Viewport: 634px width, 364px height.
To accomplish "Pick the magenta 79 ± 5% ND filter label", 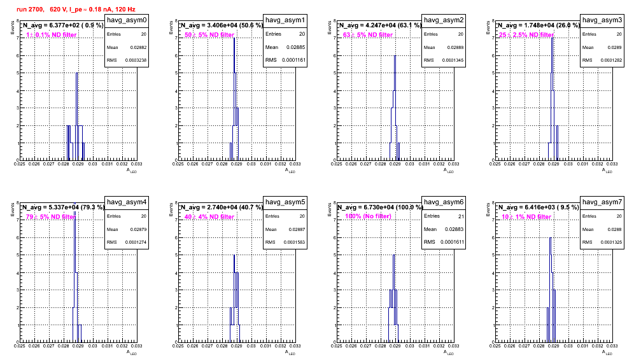I will coord(51,217).
